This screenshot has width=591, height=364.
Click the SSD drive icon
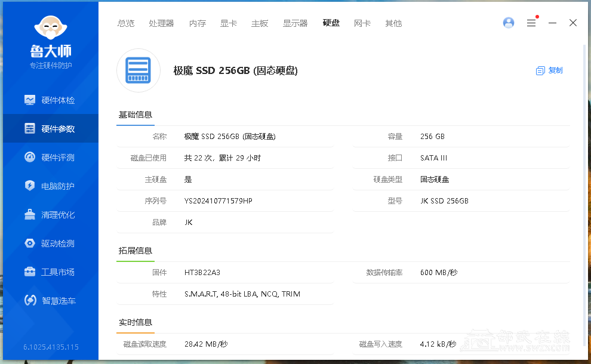point(138,70)
